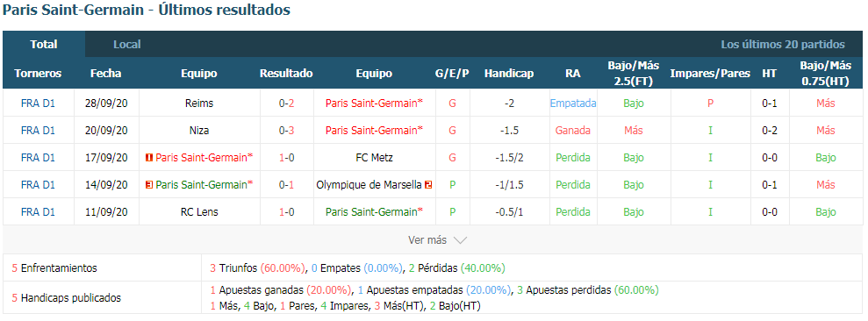Open FRA D1 tournament link for 28/09/20
Image resolution: width=868 pixels, height=321 pixels.
point(39,103)
